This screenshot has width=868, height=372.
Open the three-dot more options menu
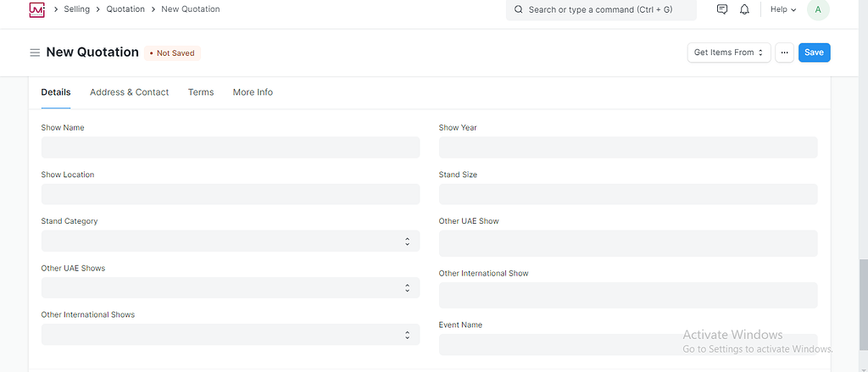point(785,53)
